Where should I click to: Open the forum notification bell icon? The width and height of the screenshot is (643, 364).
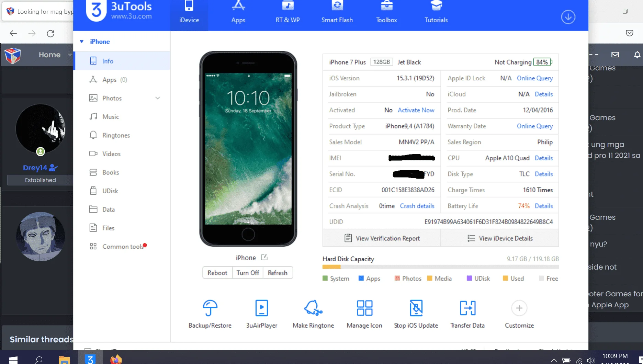coord(637,55)
